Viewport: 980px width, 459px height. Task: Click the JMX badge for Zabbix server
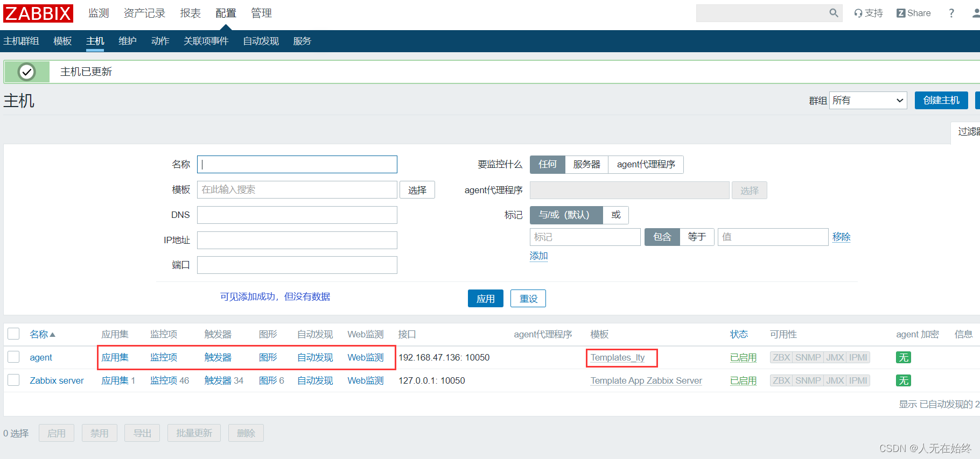(x=835, y=380)
